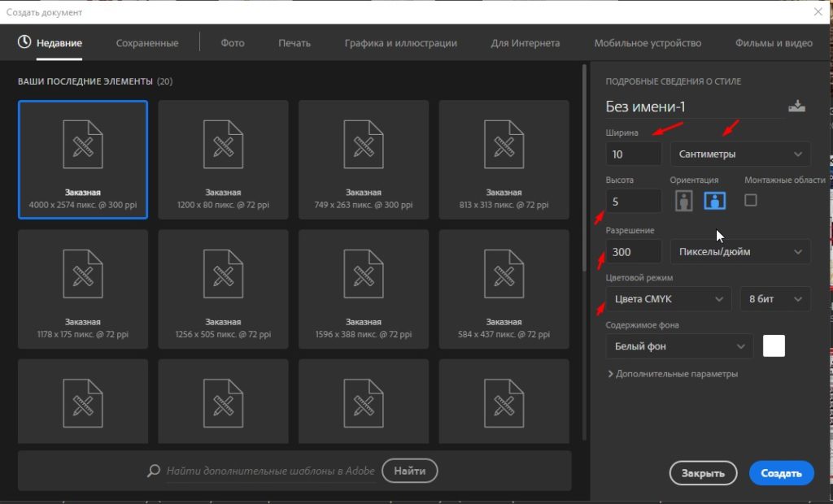Enable the Монтажные области checkbox
This screenshot has height=504, width=833.
click(751, 200)
